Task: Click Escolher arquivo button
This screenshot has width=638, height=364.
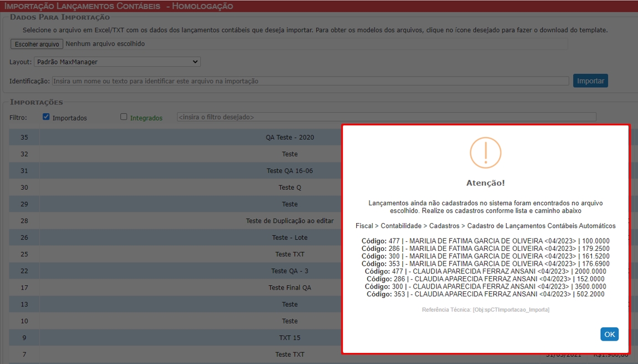Action: (x=37, y=44)
